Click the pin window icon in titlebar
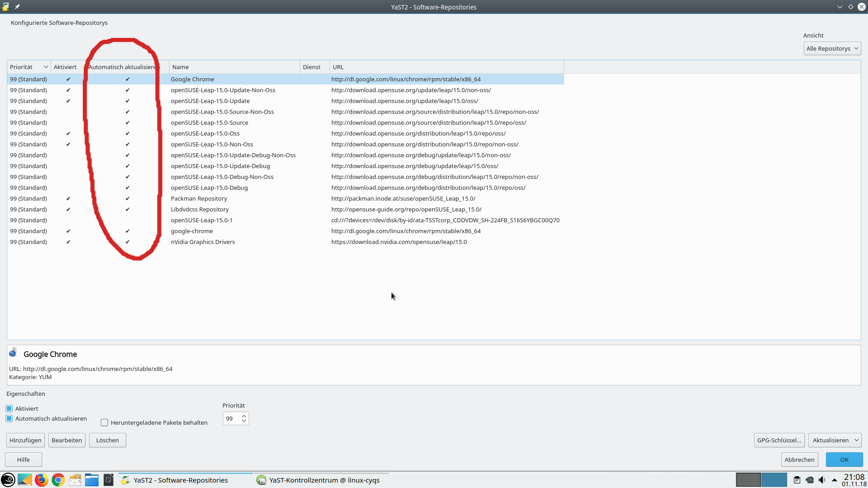The image size is (868, 488). pos(17,7)
